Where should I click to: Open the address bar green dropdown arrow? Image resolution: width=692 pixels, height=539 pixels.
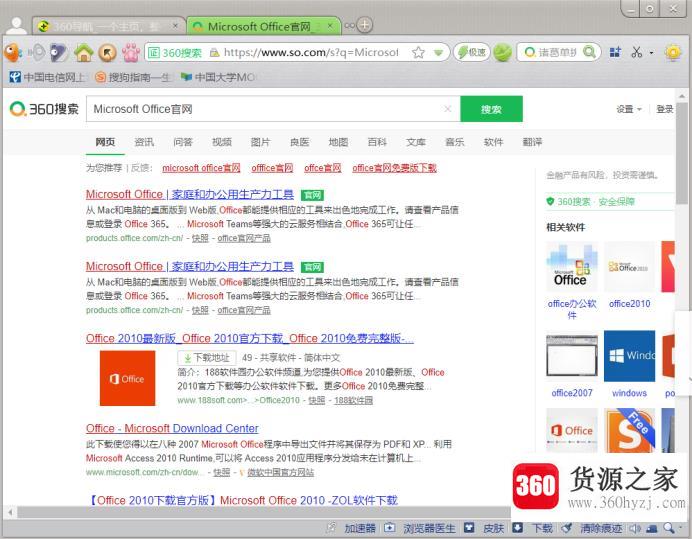point(438,53)
